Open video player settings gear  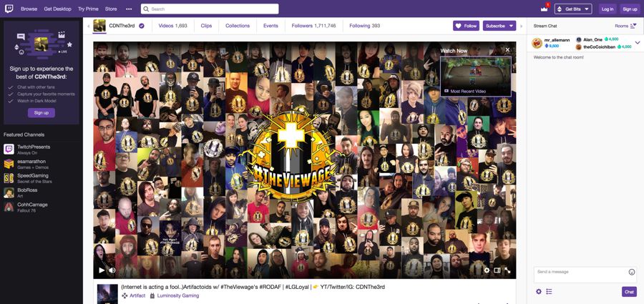click(x=487, y=270)
